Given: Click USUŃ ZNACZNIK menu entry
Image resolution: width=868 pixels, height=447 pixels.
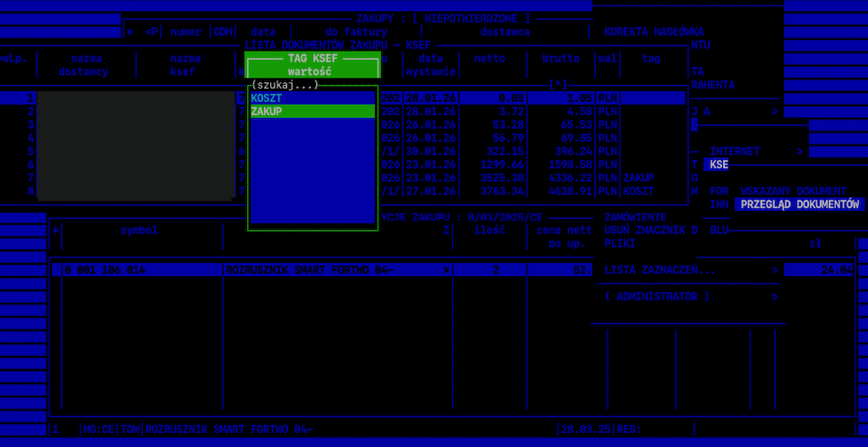Looking at the screenshot, I should (x=644, y=230).
